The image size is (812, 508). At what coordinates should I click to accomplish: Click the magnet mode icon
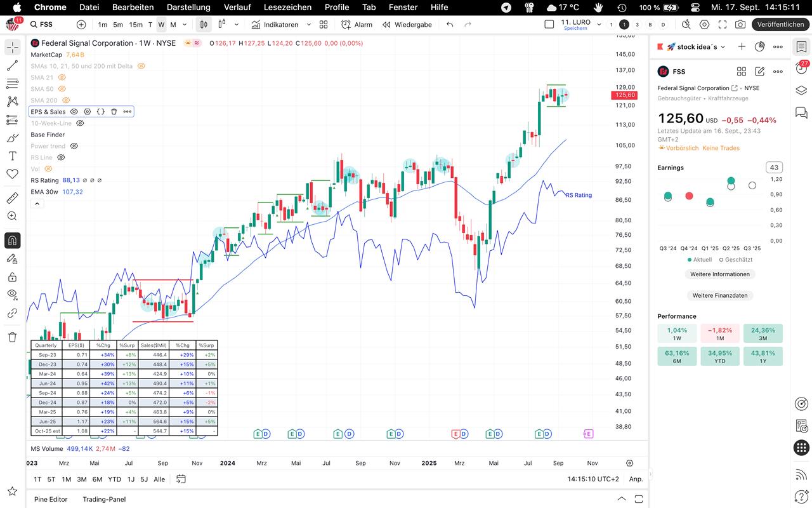12,241
